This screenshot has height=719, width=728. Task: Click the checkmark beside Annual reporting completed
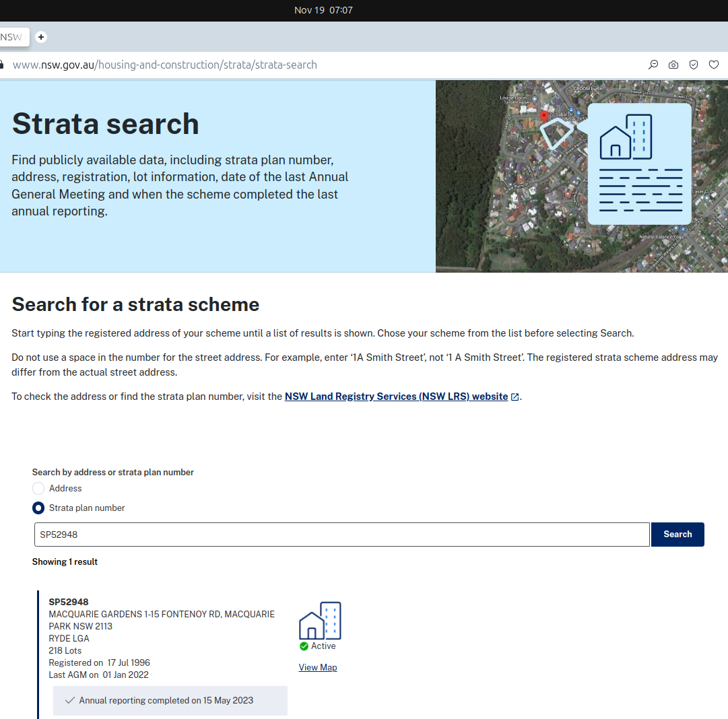click(x=69, y=700)
